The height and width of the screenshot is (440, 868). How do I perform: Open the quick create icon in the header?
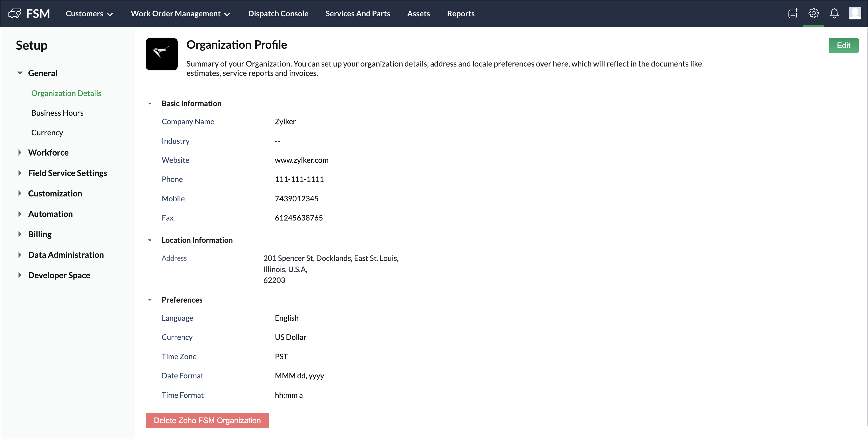click(x=793, y=13)
